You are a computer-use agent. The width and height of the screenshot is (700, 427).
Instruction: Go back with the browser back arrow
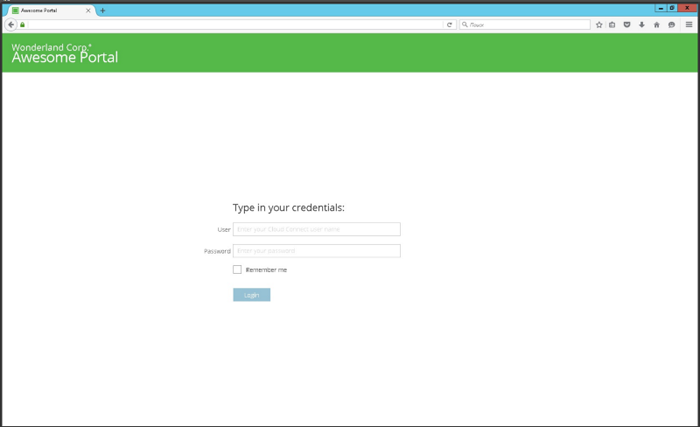click(11, 25)
